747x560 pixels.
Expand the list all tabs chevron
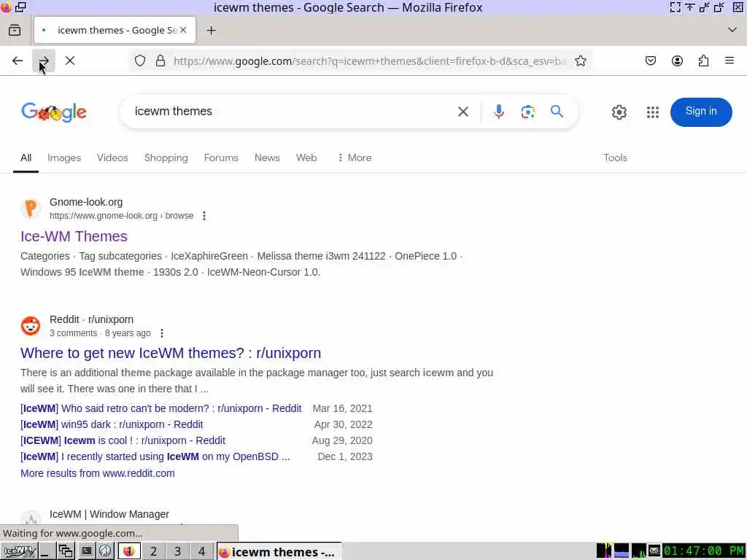pyautogui.click(x=732, y=30)
